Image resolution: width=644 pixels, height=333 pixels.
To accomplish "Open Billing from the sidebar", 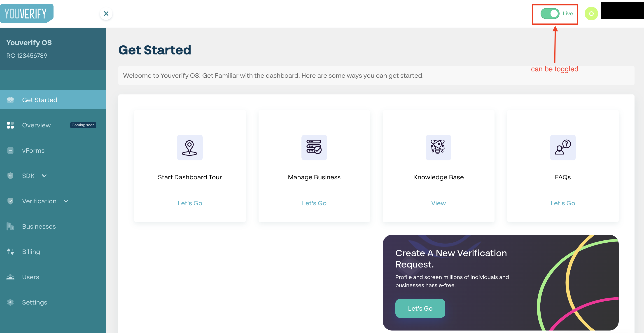I will [x=31, y=251].
